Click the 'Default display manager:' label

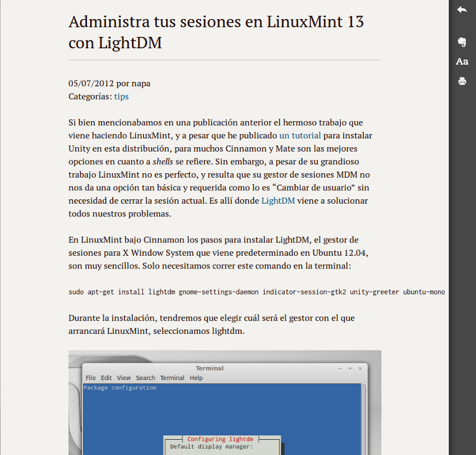pos(211,447)
